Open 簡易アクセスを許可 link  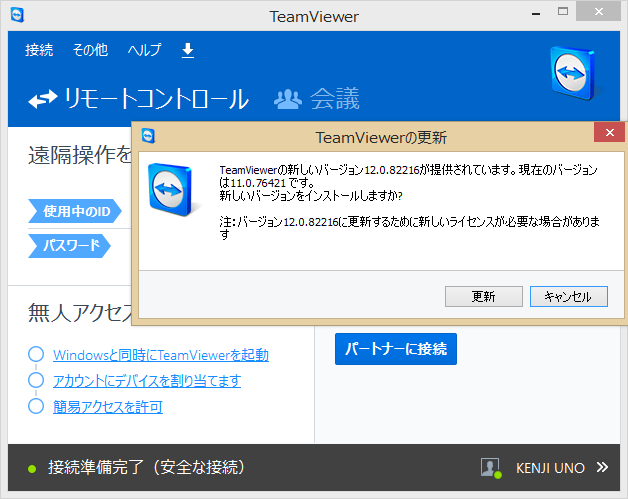pos(108,407)
